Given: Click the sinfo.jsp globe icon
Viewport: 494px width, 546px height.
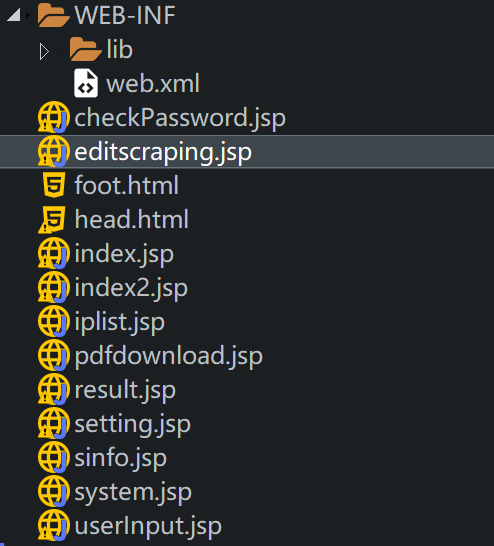Looking at the screenshot, I should pos(54,458).
